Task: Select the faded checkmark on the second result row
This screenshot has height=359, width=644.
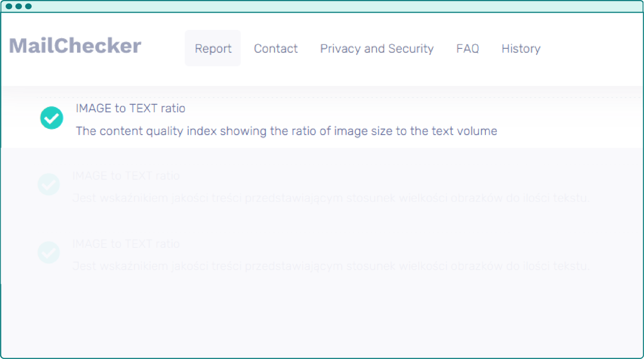Action: [x=49, y=184]
